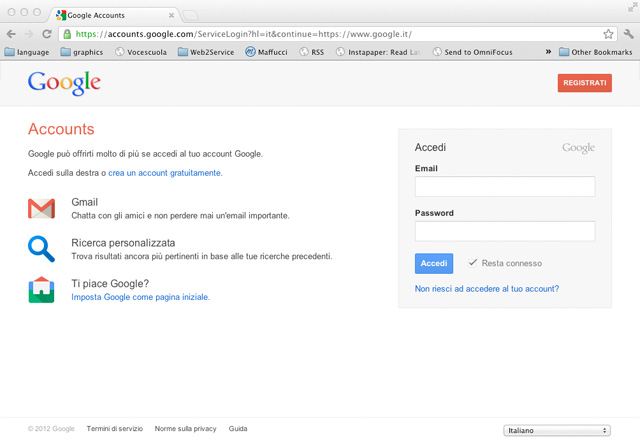The height and width of the screenshot is (440, 640).
Task: Click the Google logo in header
Action: click(x=64, y=83)
